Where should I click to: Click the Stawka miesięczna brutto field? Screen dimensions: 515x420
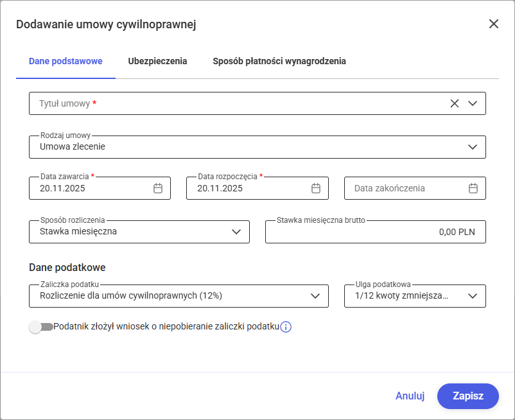pyautogui.click(x=375, y=232)
